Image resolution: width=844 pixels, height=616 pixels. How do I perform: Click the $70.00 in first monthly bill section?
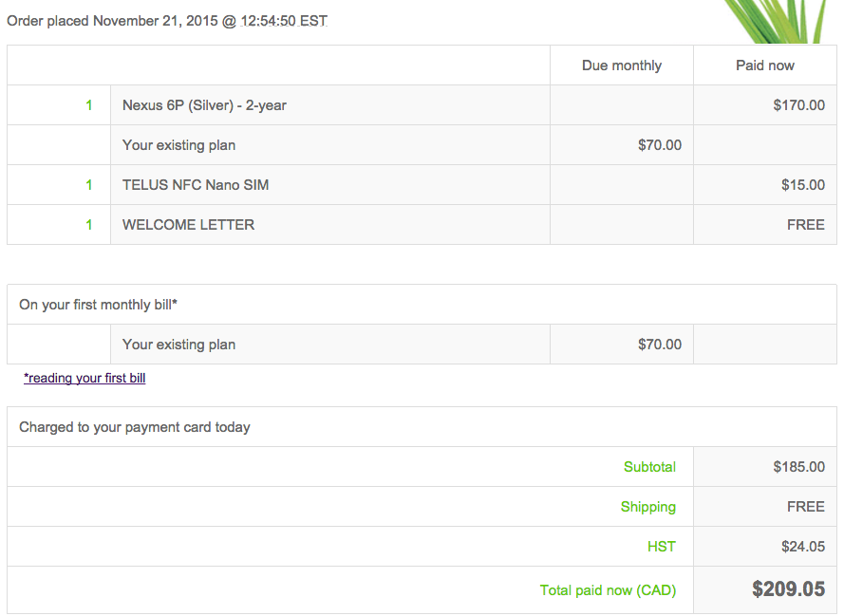pos(660,345)
